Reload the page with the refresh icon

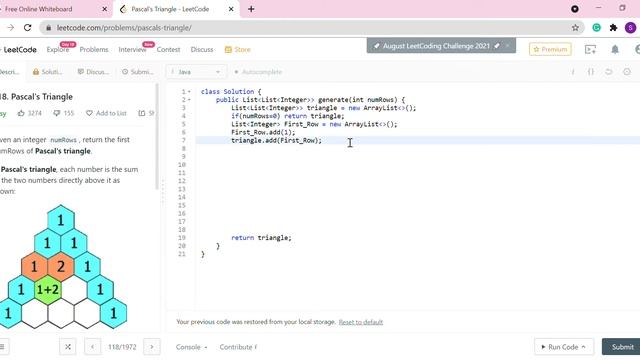27,28
